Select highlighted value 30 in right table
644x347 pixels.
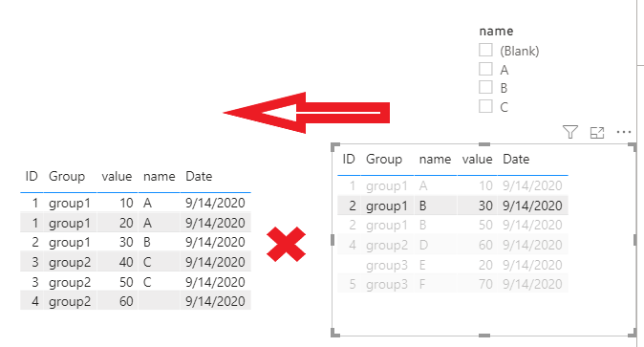(x=485, y=206)
